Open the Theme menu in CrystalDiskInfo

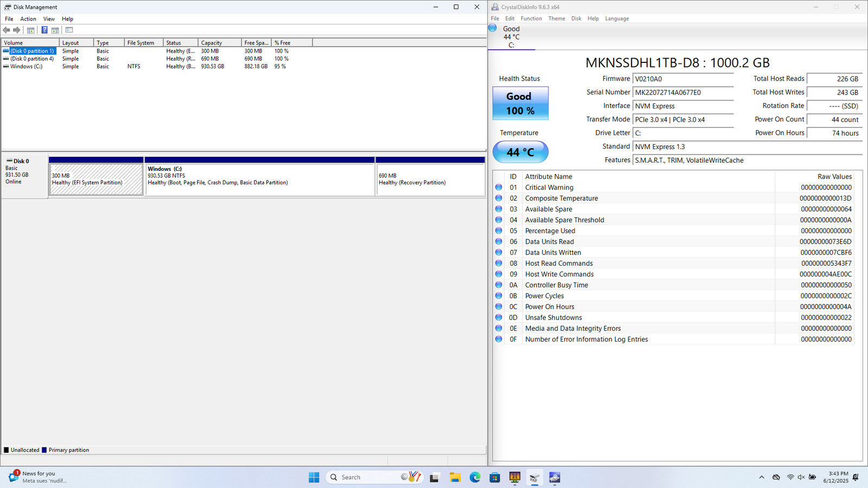557,18
